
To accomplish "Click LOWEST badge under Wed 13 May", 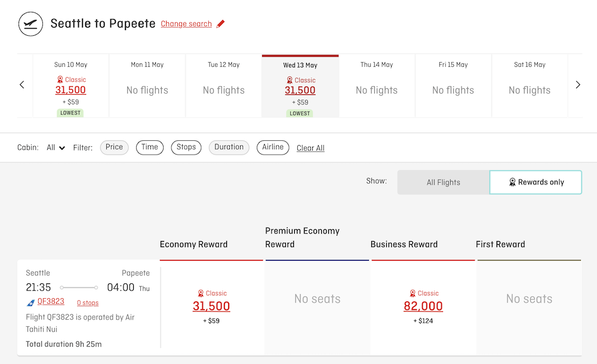I will pos(300,113).
